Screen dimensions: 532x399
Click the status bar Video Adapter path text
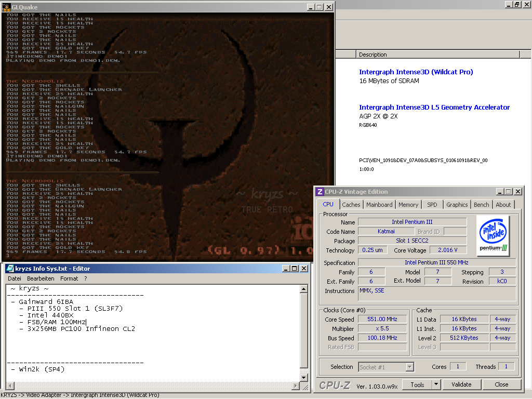point(80,395)
